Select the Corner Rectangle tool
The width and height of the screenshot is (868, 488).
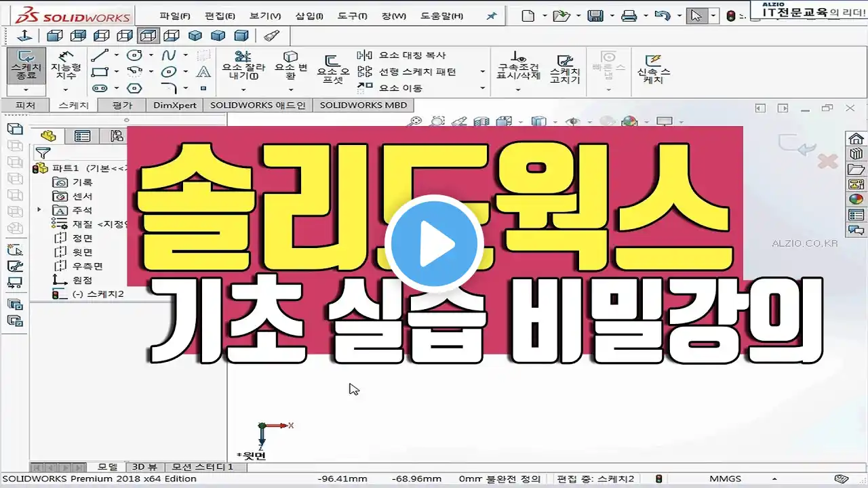[100, 71]
